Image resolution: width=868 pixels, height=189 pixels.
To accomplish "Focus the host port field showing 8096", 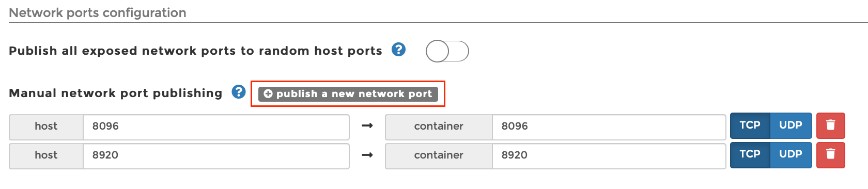I will click(216, 127).
